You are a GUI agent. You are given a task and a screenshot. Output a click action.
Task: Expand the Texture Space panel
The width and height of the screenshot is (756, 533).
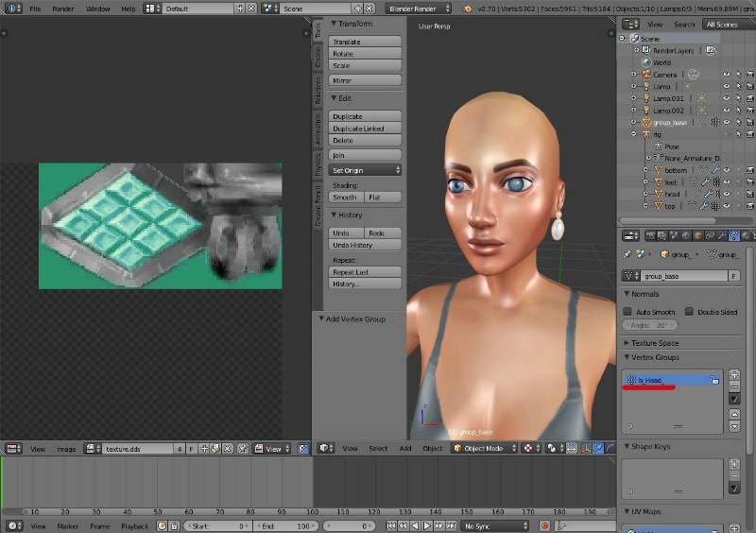point(655,343)
